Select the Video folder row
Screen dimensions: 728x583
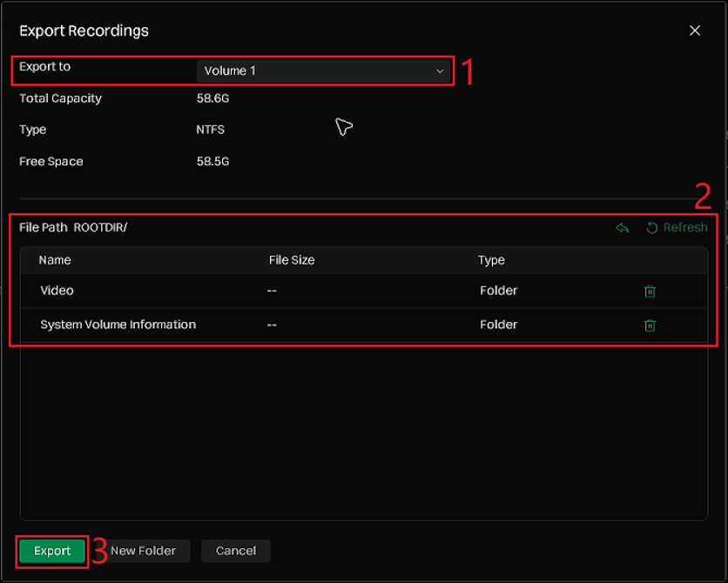coord(363,291)
